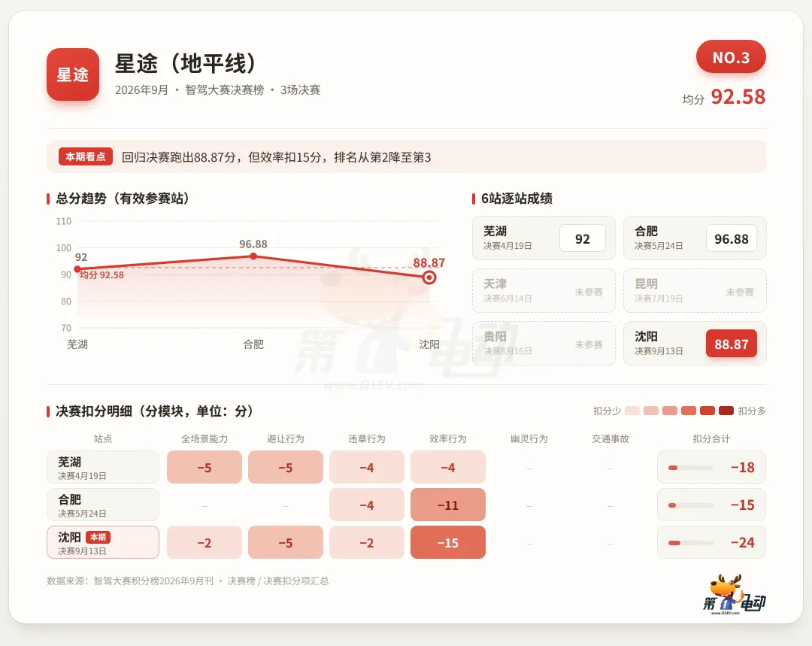Click the 决赛扣分明细 section heading
The width and height of the screenshot is (812, 646).
(154, 411)
